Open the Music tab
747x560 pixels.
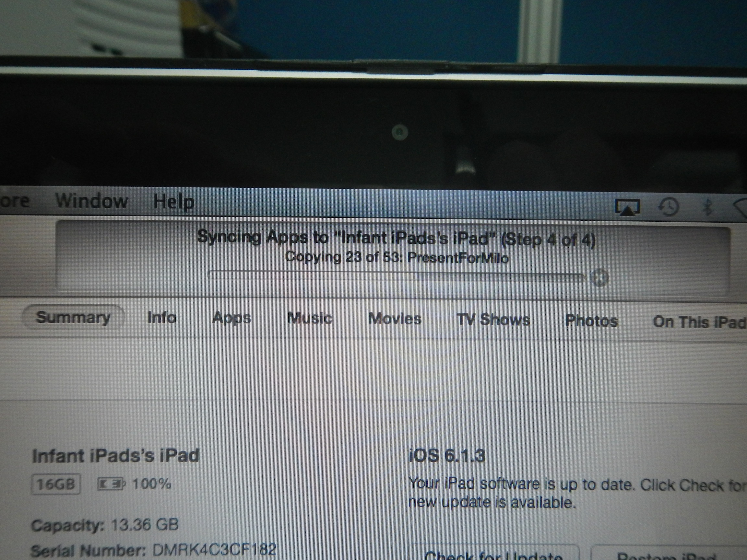(x=310, y=319)
